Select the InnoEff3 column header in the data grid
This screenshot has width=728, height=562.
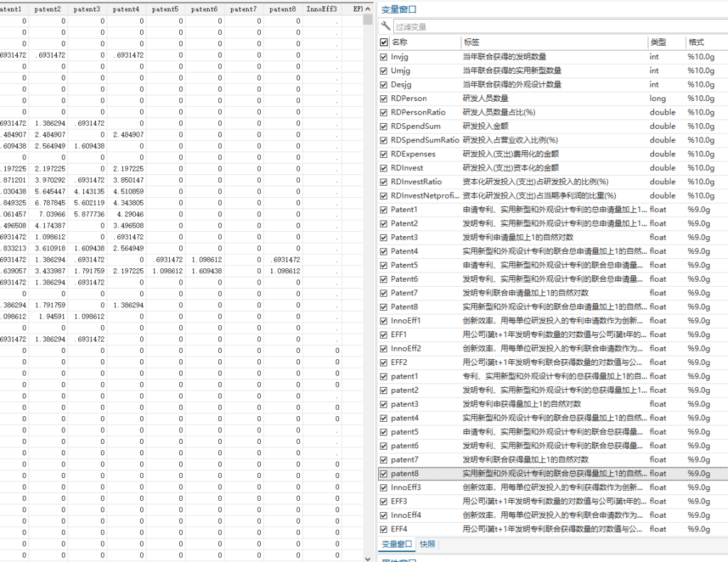pyautogui.click(x=323, y=9)
